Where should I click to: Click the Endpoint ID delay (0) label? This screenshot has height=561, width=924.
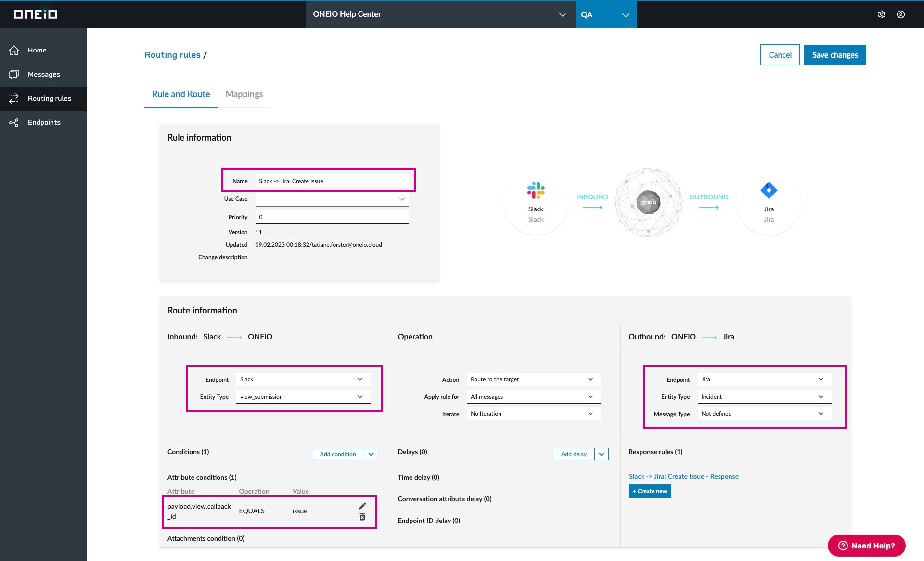[x=429, y=521]
